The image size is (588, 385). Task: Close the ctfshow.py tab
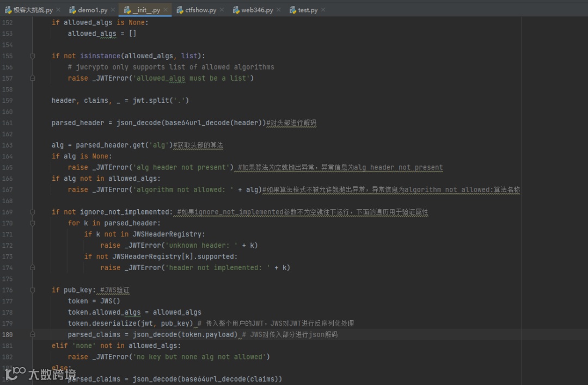222,10
